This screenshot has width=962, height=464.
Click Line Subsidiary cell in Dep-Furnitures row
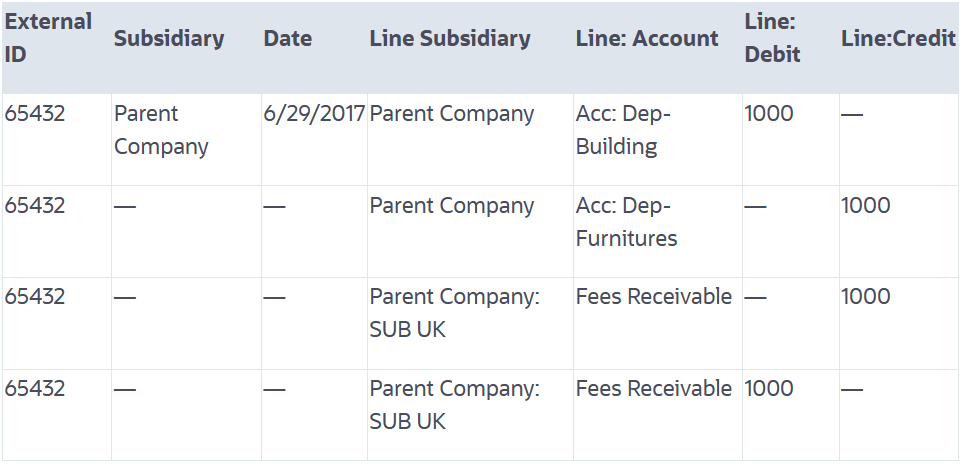click(x=452, y=206)
